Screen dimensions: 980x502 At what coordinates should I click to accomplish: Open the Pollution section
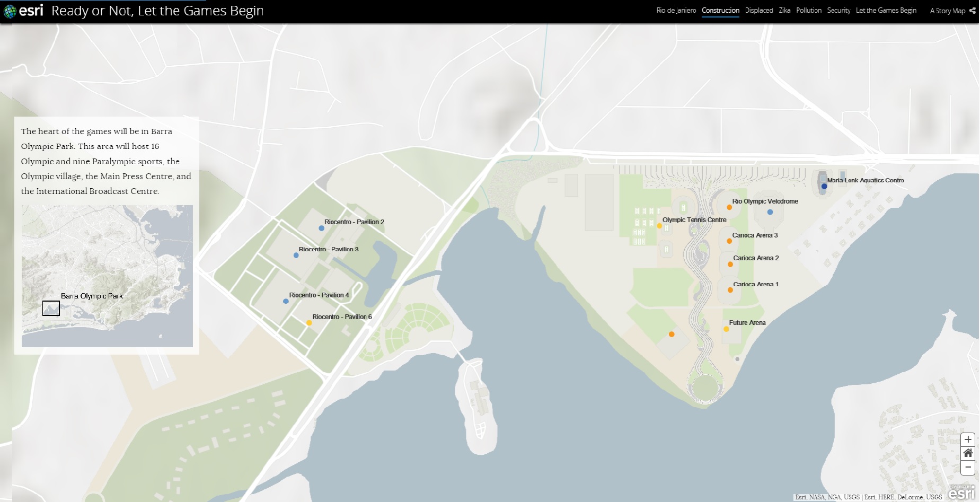(808, 11)
